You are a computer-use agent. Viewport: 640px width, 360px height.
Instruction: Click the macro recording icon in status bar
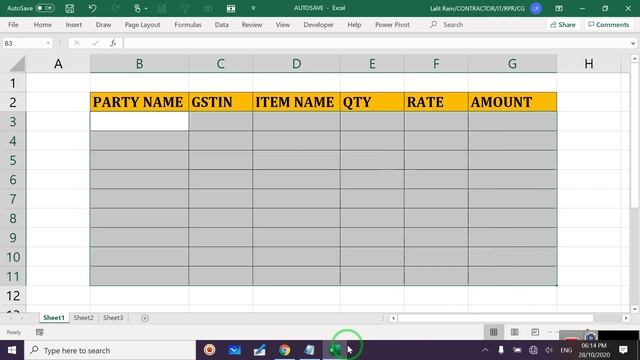coord(40,332)
